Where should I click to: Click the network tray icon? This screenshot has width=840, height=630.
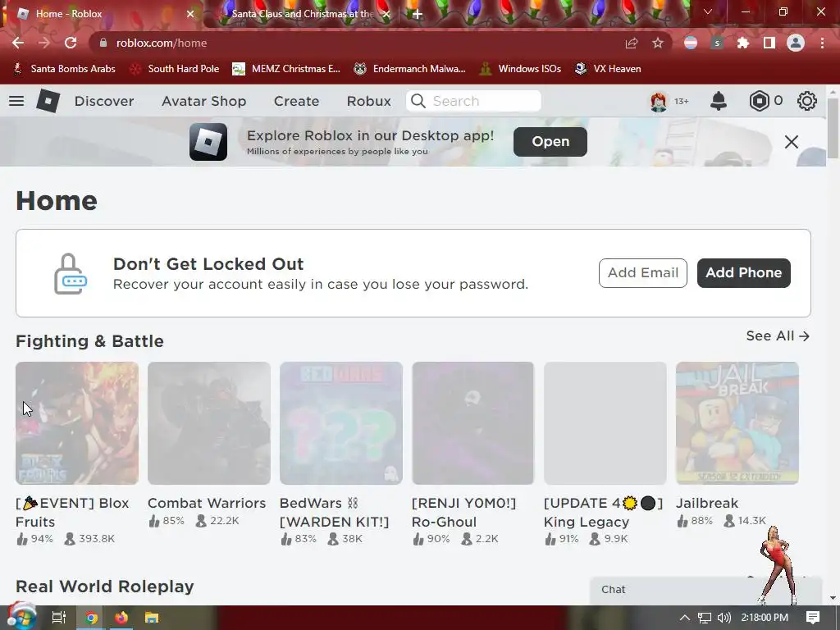(x=705, y=618)
